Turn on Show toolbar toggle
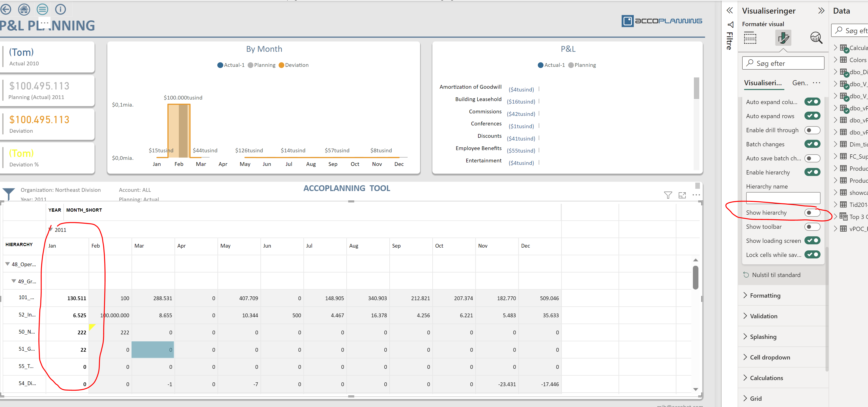The image size is (868, 407). click(812, 227)
